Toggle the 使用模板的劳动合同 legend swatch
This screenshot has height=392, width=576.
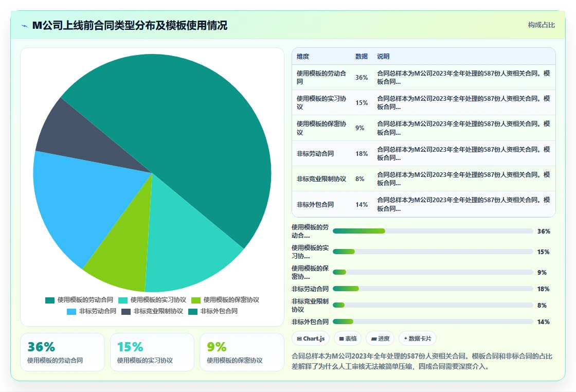pyautogui.click(x=49, y=300)
